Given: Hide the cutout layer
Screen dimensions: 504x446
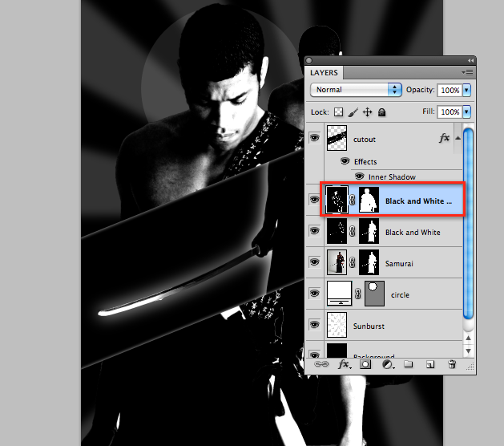Looking at the screenshot, I should [314, 138].
